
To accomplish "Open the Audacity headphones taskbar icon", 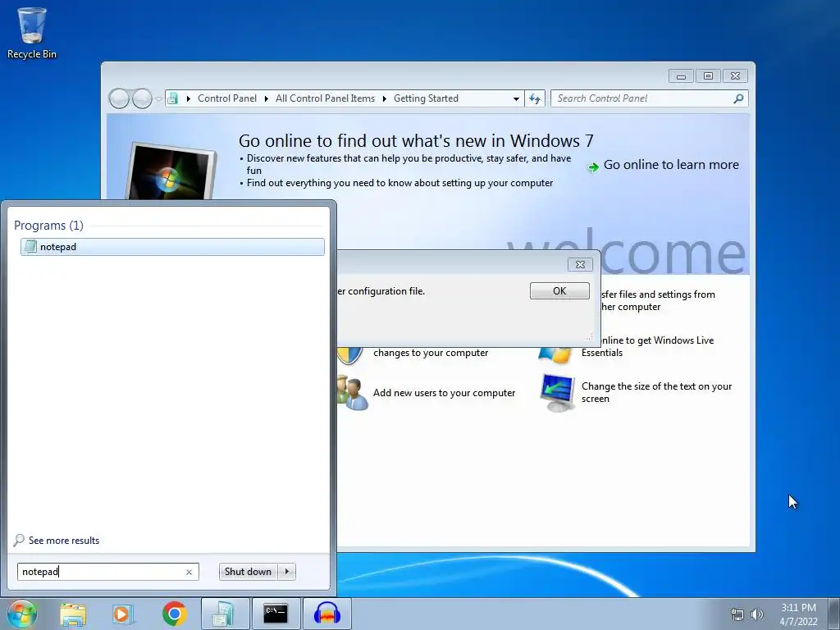I will [327, 614].
